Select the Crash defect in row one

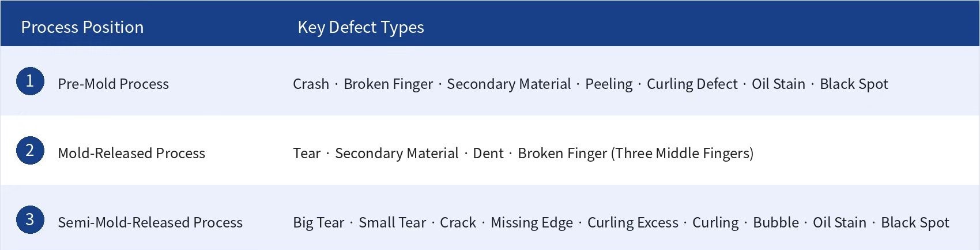coord(311,84)
